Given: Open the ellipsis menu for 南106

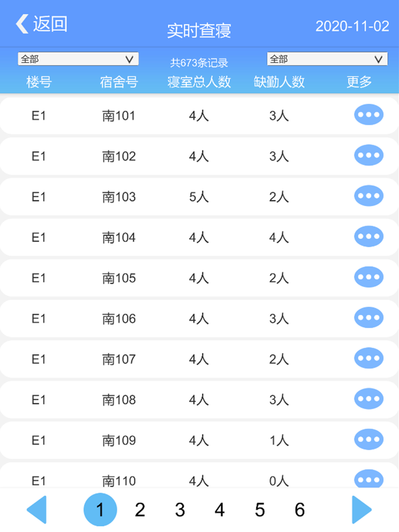Looking at the screenshot, I should point(368,318).
